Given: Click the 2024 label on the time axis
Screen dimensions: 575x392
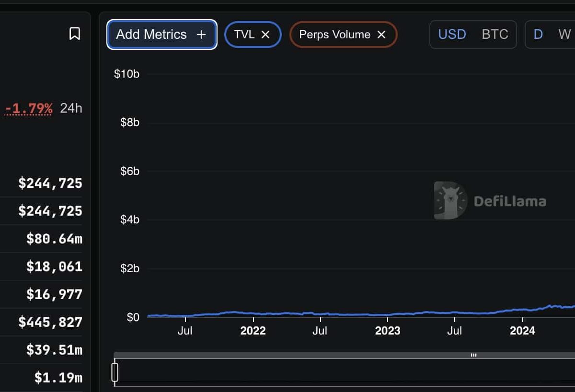Looking at the screenshot, I should coord(522,331).
